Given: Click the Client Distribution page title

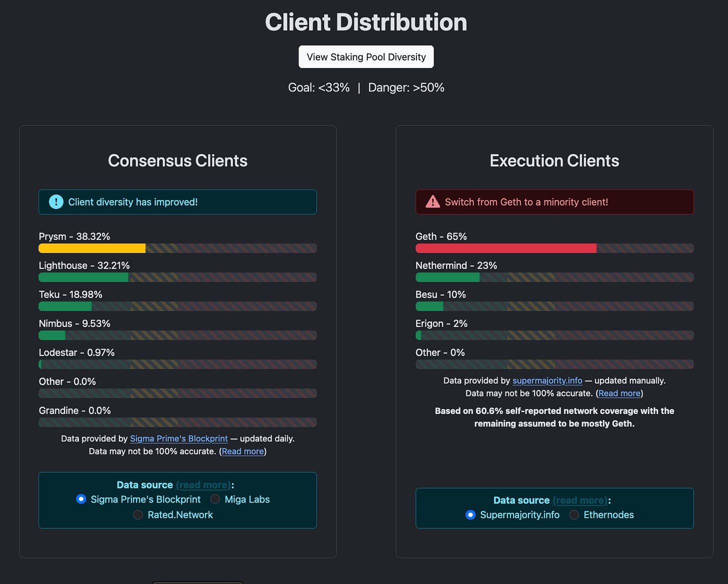Looking at the screenshot, I should point(366,22).
